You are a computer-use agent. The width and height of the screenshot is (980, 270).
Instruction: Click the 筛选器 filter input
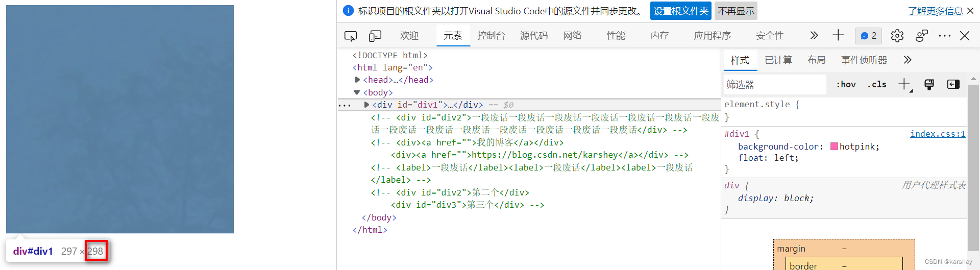[x=775, y=84]
